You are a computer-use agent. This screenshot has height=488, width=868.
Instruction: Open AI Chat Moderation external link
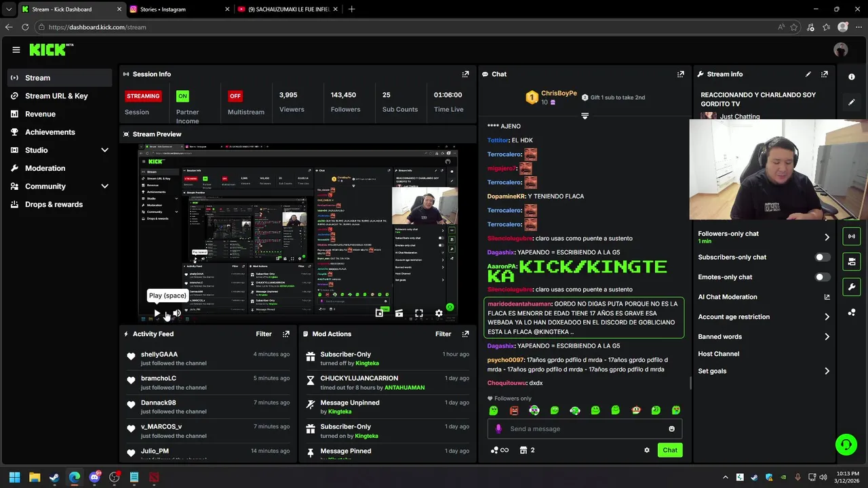tap(827, 297)
